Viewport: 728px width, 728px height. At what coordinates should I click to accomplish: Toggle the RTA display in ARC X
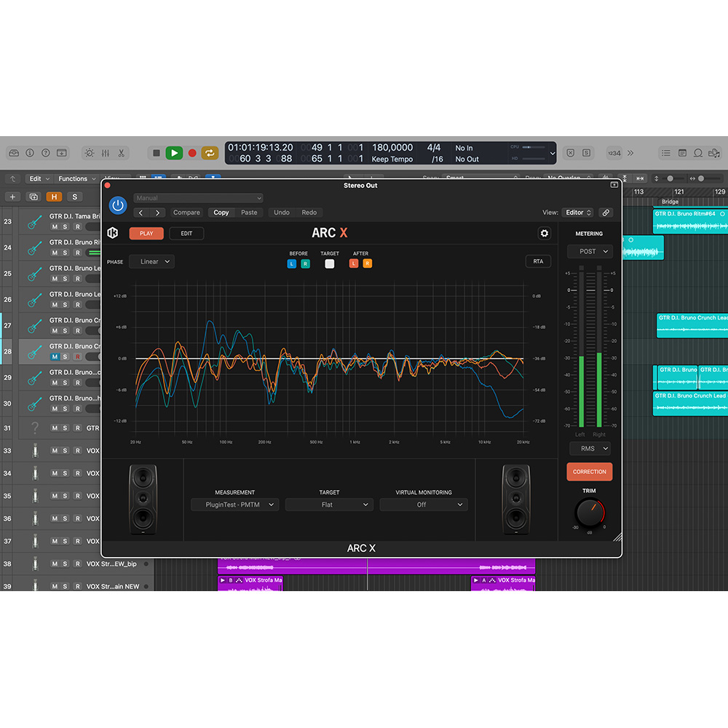click(x=538, y=261)
